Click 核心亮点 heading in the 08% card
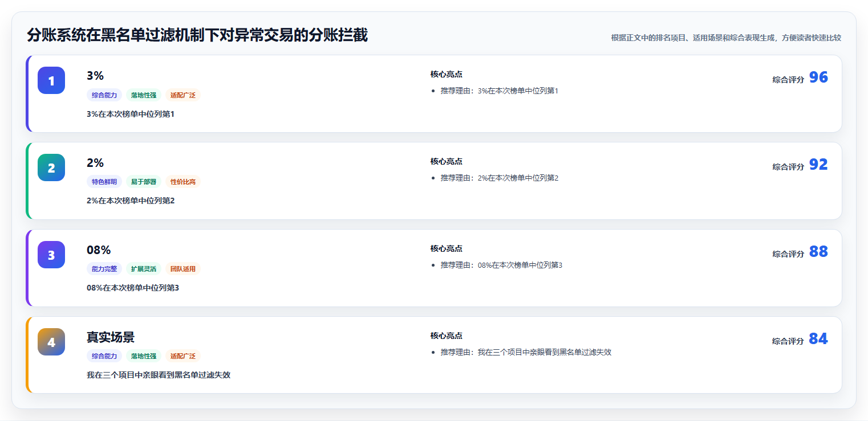868x421 pixels. tap(447, 248)
